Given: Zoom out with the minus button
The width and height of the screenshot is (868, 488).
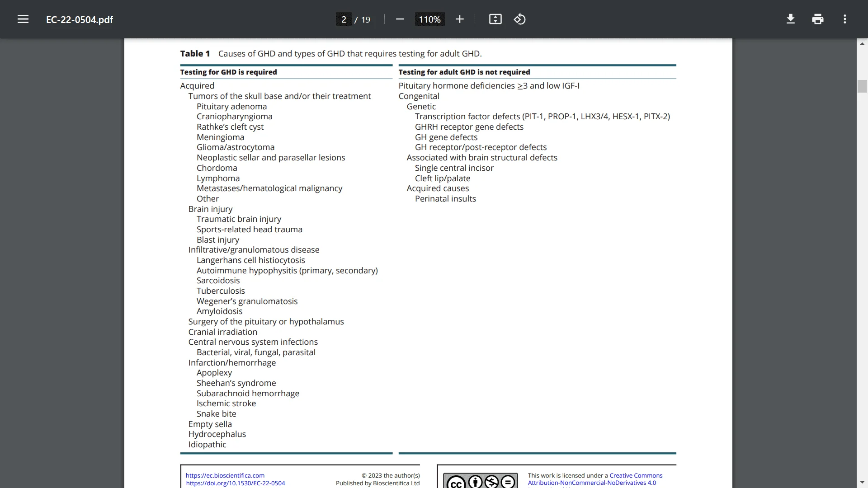Looking at the screenshot, I should tap(400, 19).
